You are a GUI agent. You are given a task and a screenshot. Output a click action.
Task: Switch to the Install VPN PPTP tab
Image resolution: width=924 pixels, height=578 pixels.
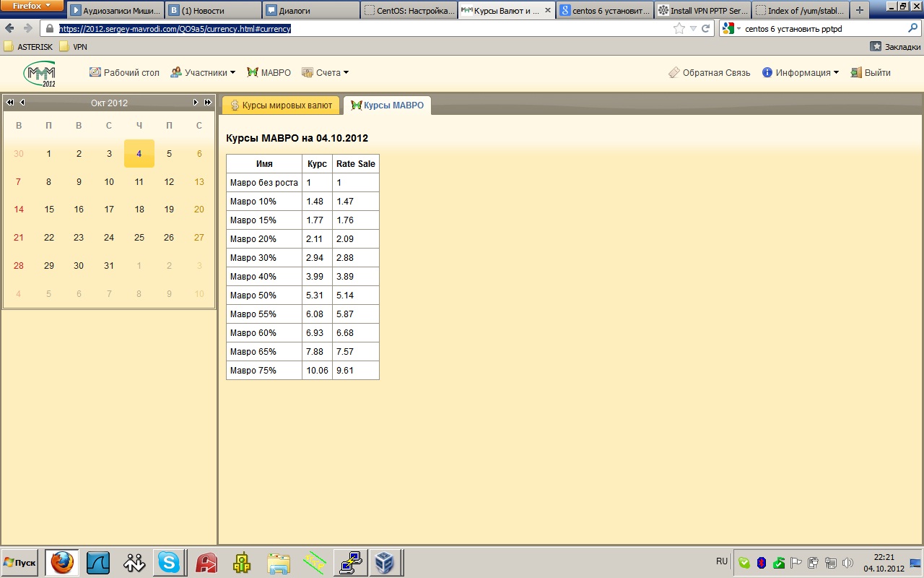pyautogui.click(x=702, y=11)
